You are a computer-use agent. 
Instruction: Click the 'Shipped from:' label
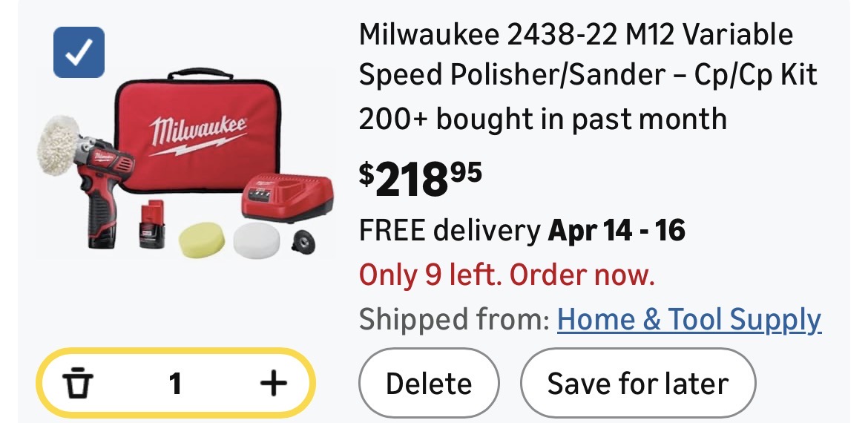point(453,320)
